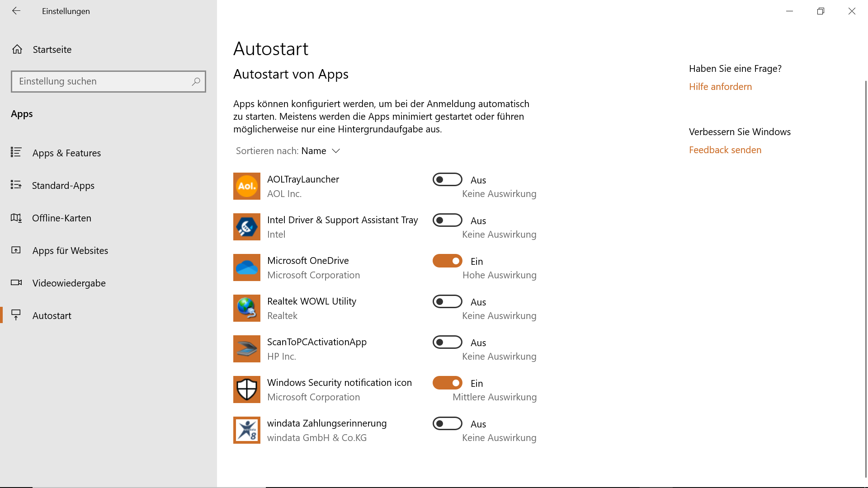Click the windata Zahlungserinnerung name
This screenshot has height=488, width=868.
(x=327, y=423)
